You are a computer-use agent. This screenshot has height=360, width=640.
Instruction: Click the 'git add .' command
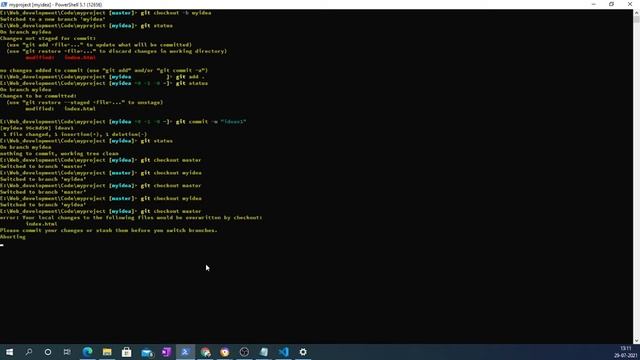coord(190,77)
